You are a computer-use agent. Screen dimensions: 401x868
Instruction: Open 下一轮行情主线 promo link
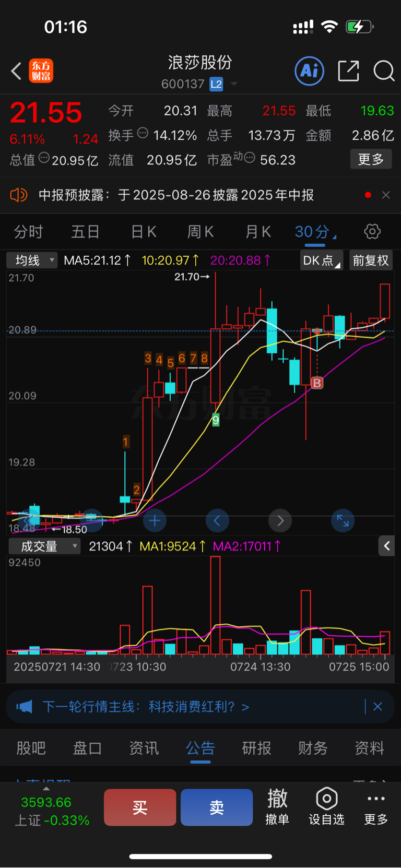coord(146,707)
